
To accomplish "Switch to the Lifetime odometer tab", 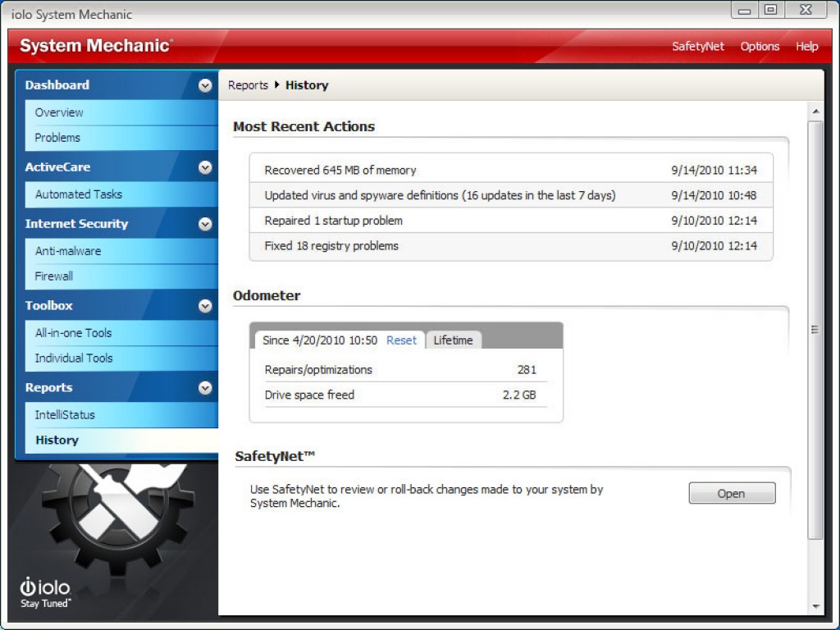I will (453, 340).
